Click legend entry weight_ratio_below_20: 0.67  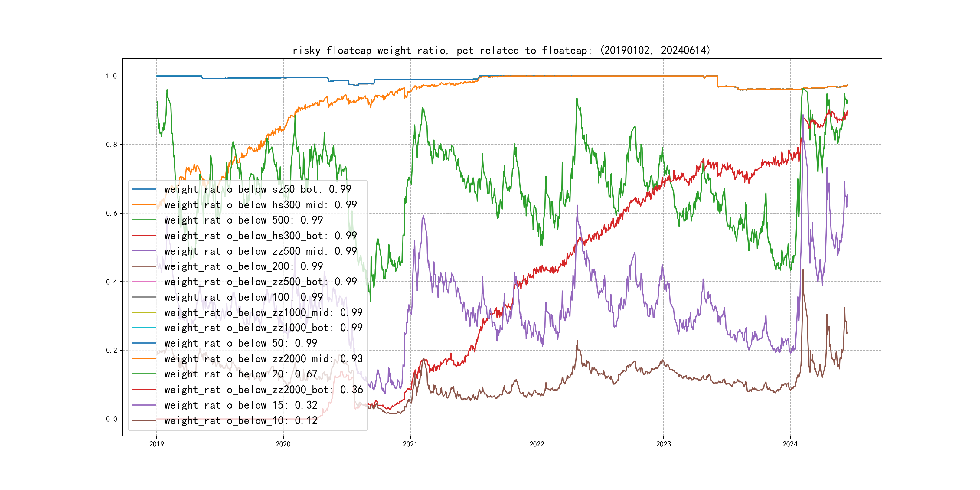point(240,374)
